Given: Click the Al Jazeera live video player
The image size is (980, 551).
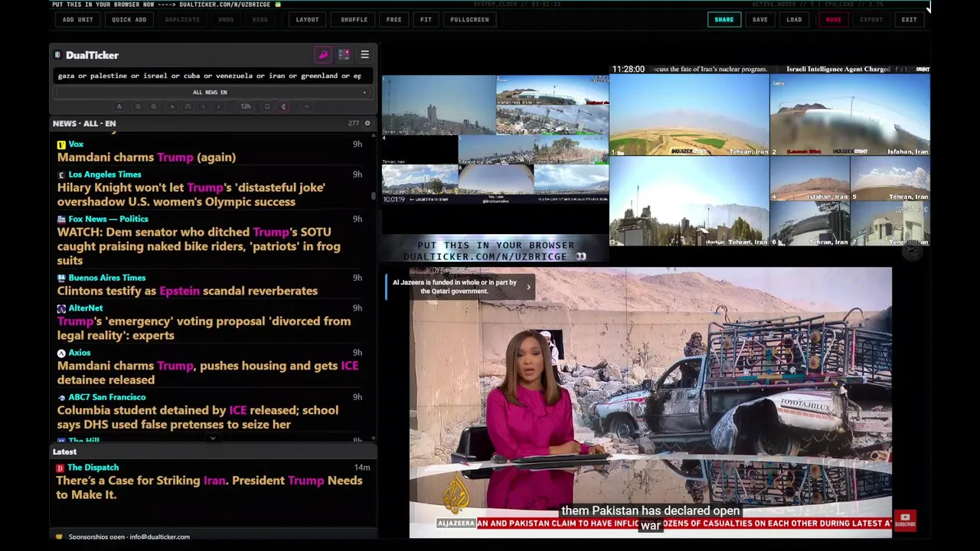Looking at the screenshot, I should coord(650,403).
